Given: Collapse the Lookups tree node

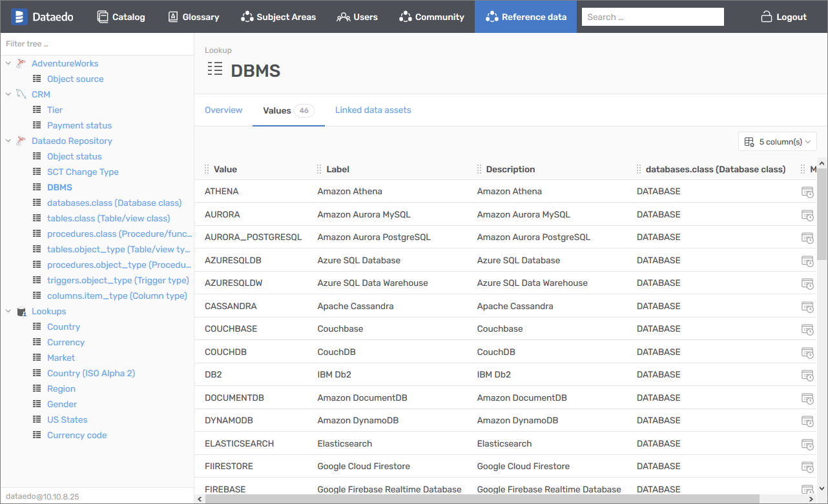Looking at the screenshot, I should pos(8,311).
